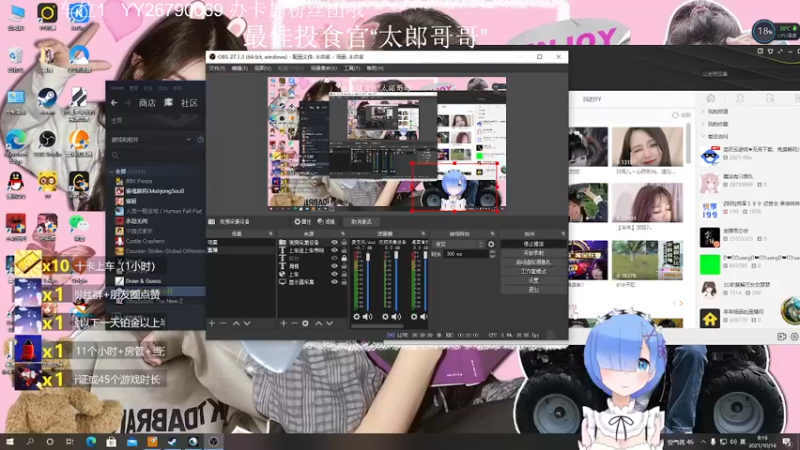Remove the selected source with the minus button
This screenshot has width=800, height=450.
(294, 323)
